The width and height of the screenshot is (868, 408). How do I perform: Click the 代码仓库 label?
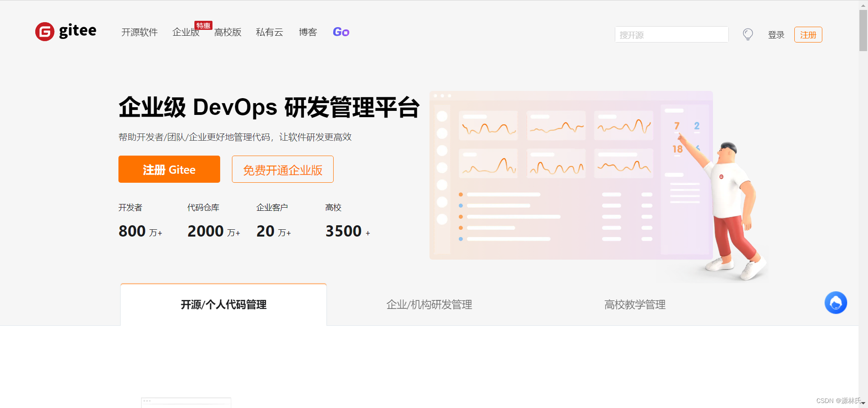[x=203, y=208]
